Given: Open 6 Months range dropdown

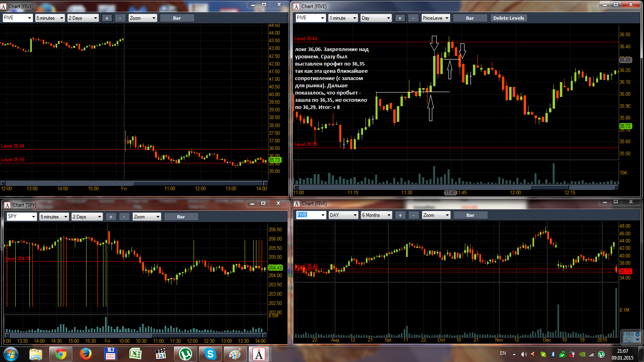Looking at the screenshot, I should tap(376, 215).
